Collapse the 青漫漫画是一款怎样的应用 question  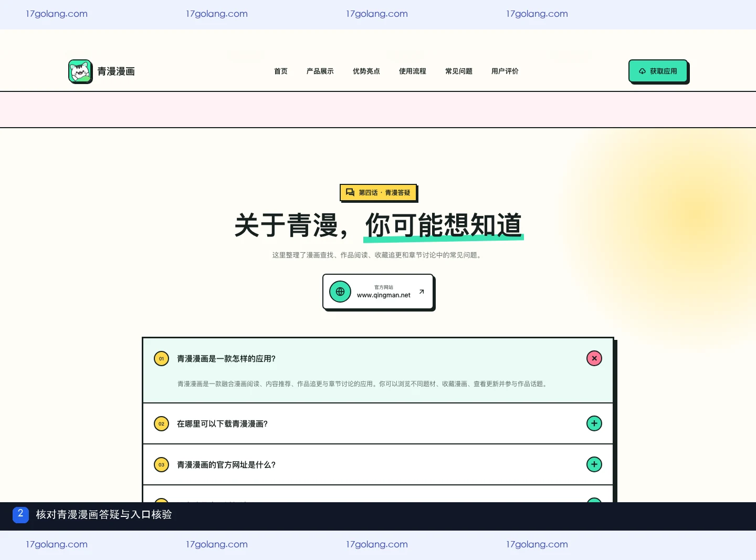click(594, 358)
